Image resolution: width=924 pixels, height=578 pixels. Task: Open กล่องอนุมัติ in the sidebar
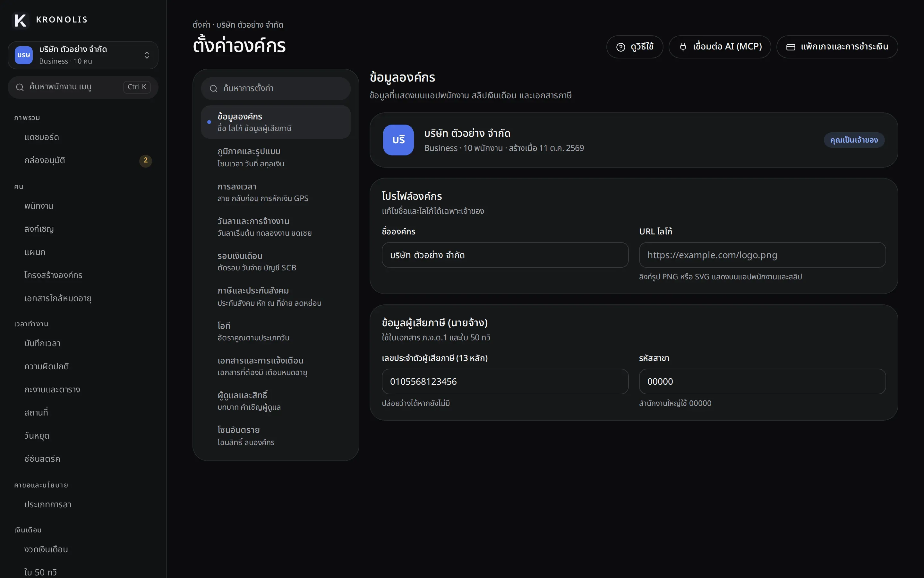point(83,161)
